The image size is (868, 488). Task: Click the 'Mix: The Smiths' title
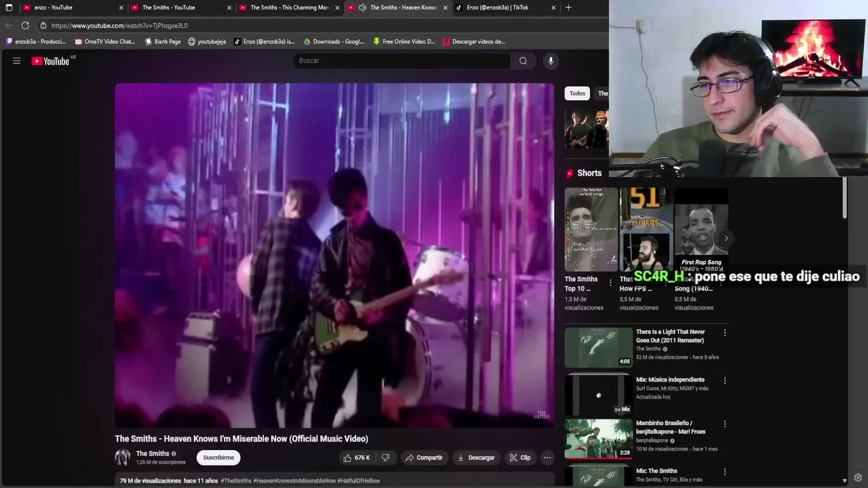(x=656, y=471)
